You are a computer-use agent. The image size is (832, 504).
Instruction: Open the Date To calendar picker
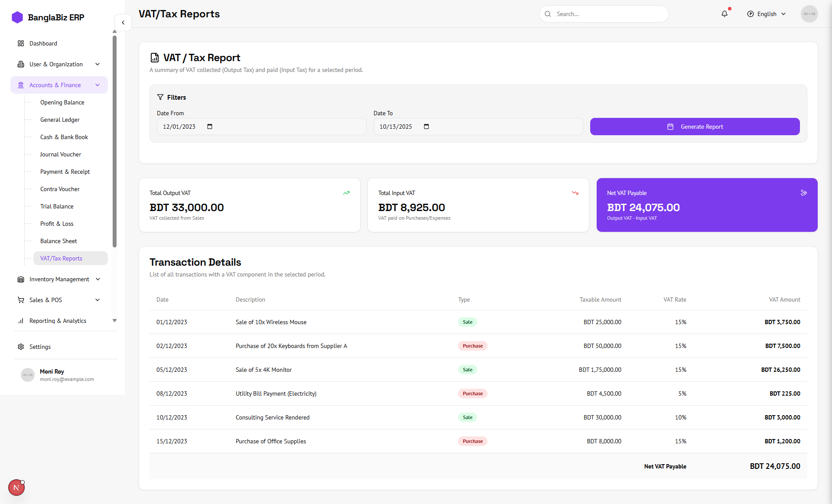tap(426, 127)
